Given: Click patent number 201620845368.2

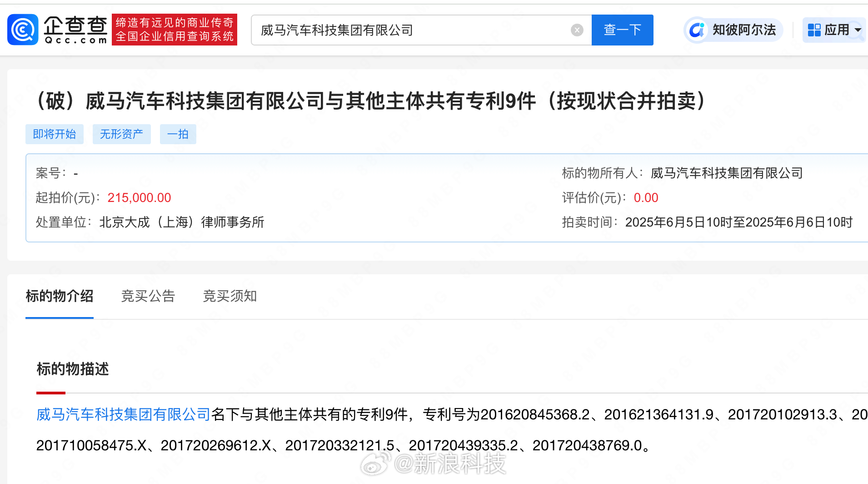Looking at the screenshot, I should 535,414.
